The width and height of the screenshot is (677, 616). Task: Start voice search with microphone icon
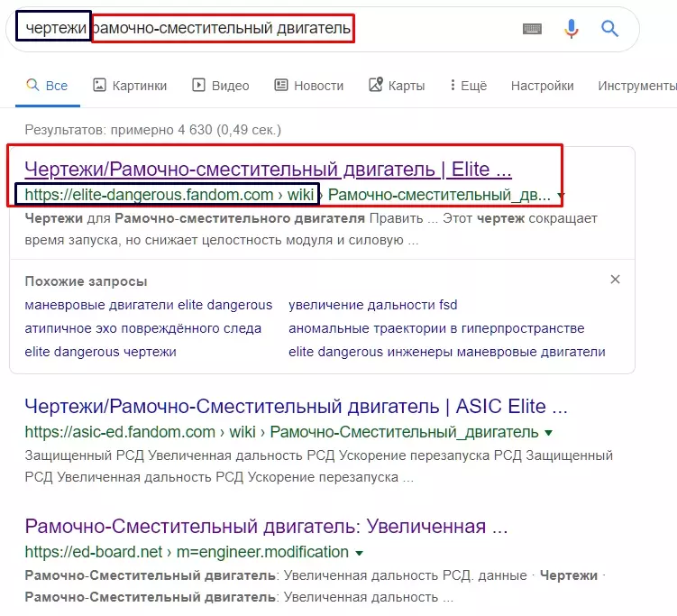click(572, 29)
